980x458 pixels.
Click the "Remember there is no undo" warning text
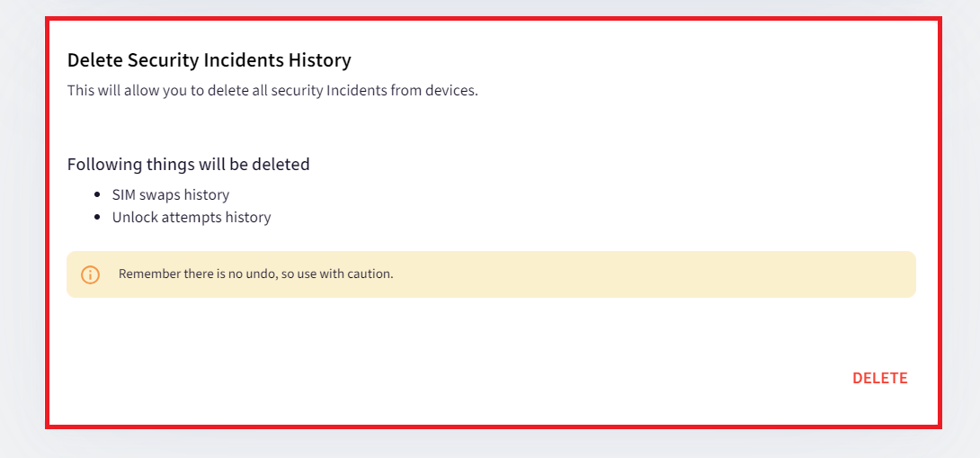[255, 274]
